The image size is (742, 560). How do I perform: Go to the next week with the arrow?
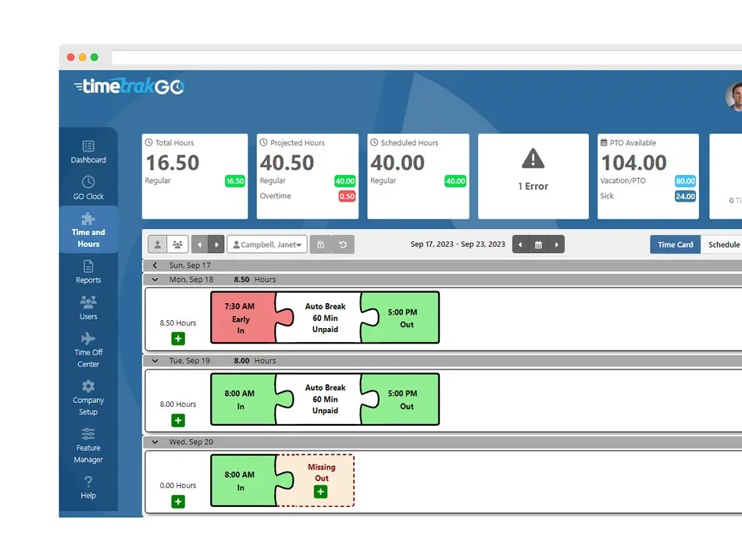tap(556, 244)
